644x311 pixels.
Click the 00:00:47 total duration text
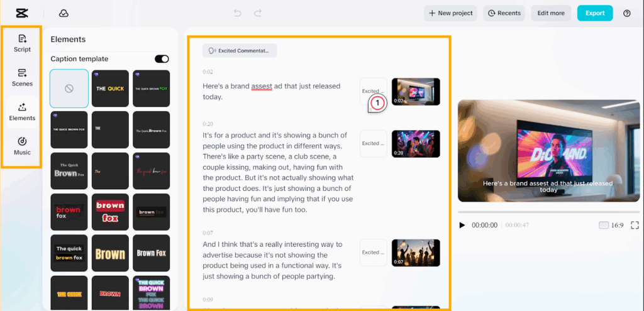click(517, 226)
